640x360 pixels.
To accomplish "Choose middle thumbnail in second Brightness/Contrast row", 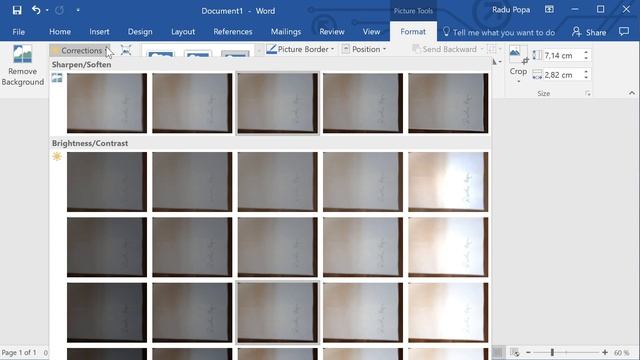I will (x=278, y=247).
